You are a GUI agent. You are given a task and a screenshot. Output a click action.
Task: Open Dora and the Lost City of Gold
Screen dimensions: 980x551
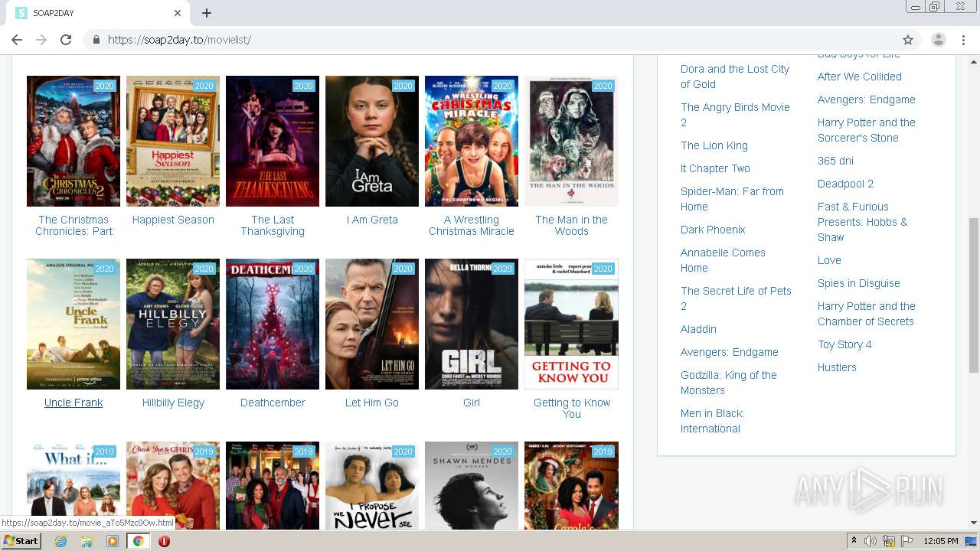[x=735, y=77]
